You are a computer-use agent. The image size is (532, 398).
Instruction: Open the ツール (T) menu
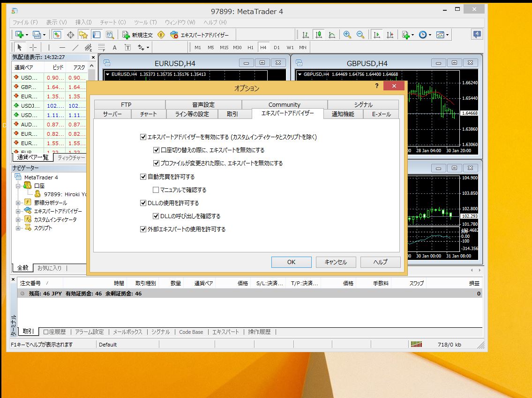coord(145,22)
